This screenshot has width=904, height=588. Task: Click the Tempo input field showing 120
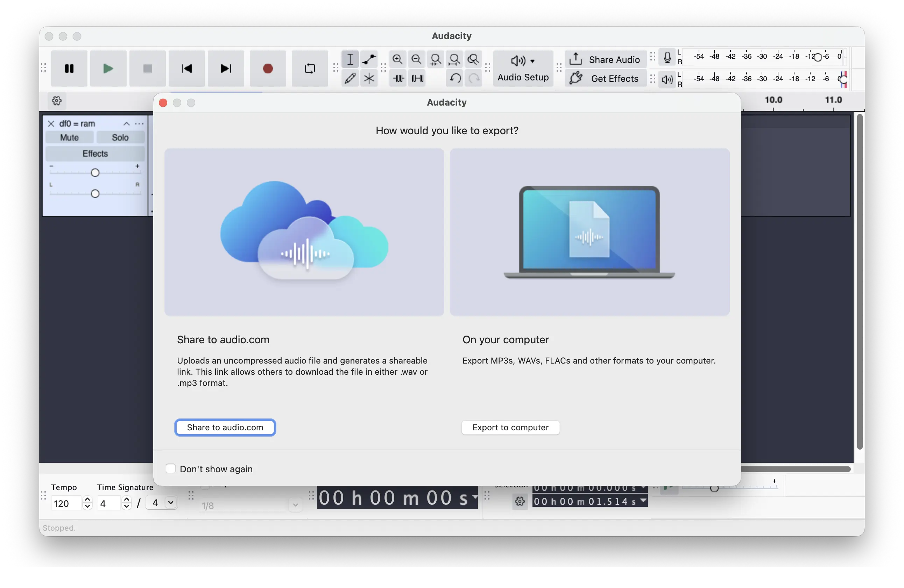point(66,503)
